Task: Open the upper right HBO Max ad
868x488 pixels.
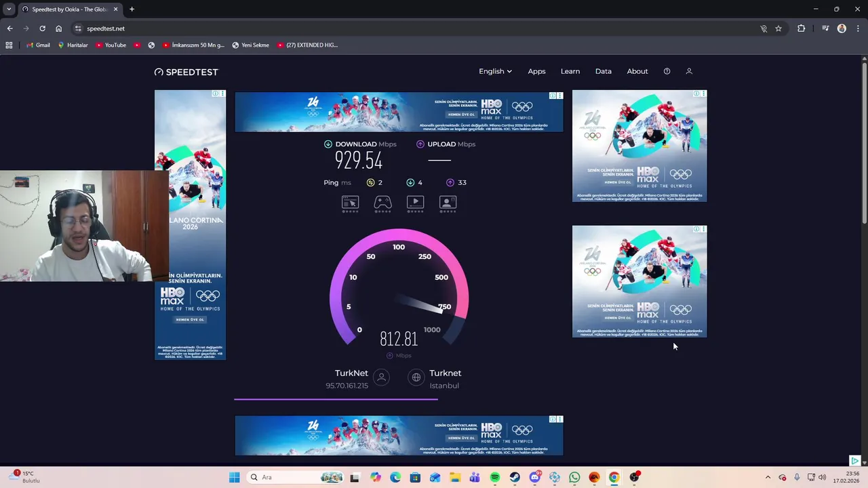Action: point(639,146)
